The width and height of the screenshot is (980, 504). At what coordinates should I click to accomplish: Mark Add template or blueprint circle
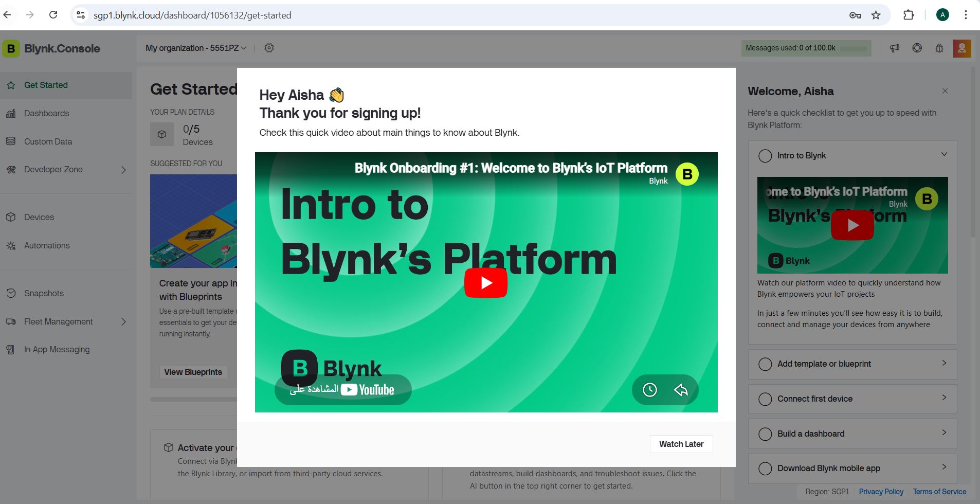(765, 364)
